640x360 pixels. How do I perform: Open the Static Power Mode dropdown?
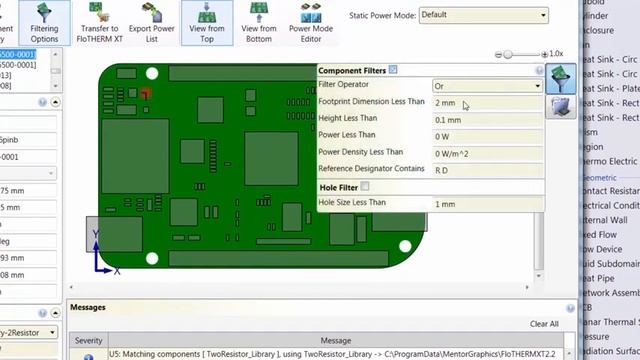coord(484,15)
